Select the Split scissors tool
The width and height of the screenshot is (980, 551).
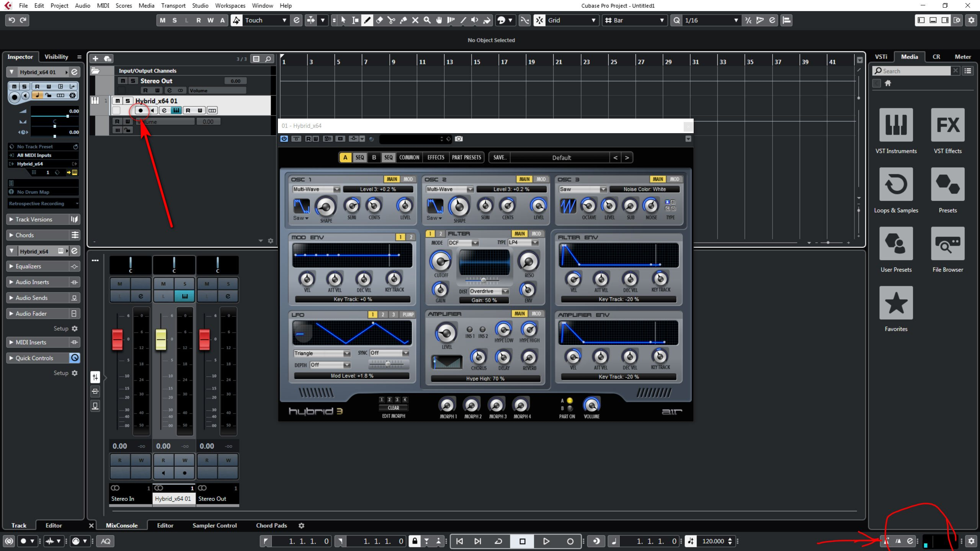391,20
